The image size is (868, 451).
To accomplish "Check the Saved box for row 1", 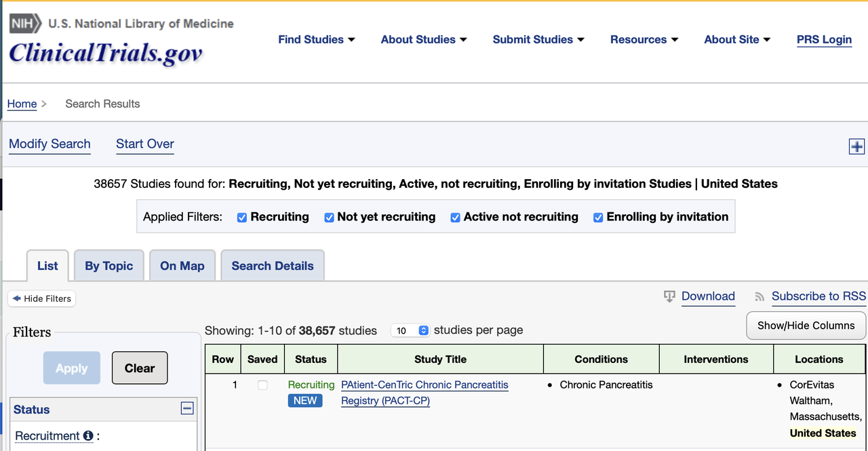I will point(262,385).
